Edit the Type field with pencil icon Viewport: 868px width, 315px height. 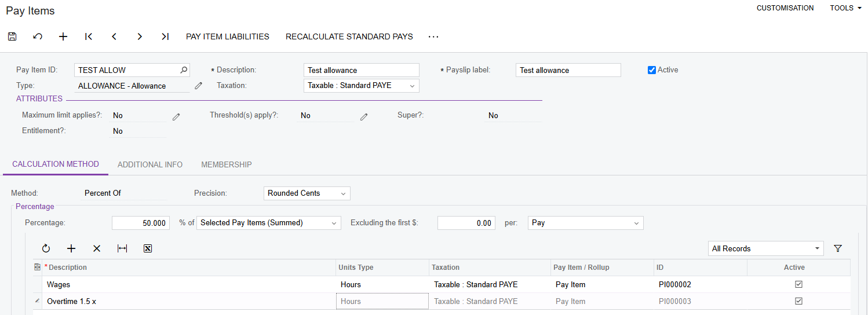[x=198, y=86]
